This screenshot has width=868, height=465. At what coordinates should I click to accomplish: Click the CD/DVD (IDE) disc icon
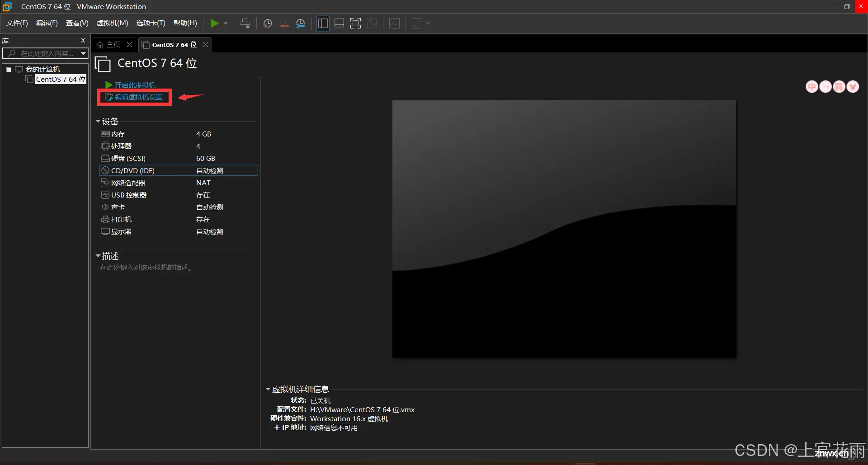pyautogui.click(x=105, y=170)
